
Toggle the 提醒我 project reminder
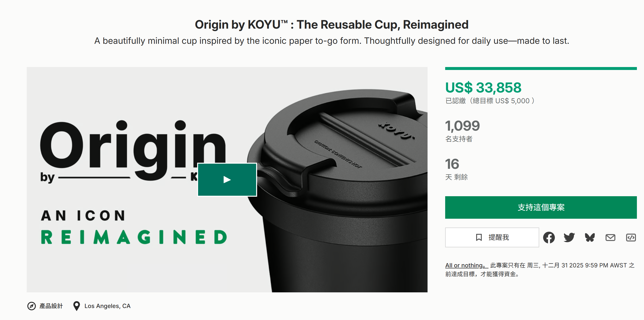tap(492, 237)
